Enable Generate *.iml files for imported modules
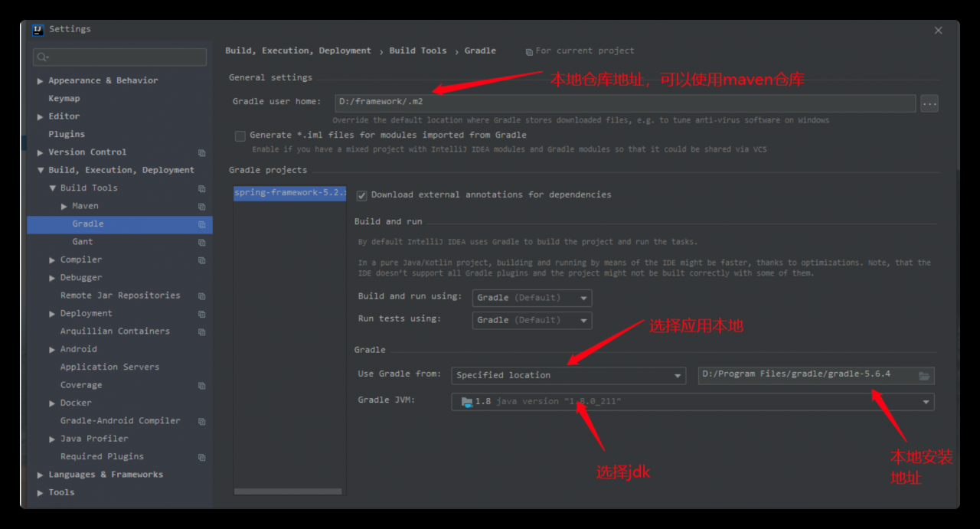The image size is (980, 529). (x=240, y=136)
